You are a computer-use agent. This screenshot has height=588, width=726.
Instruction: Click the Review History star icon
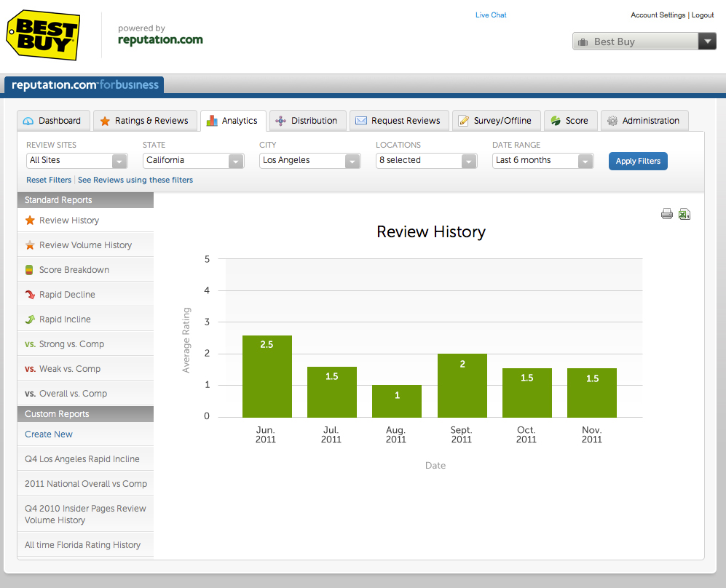[x=30, y=220]
